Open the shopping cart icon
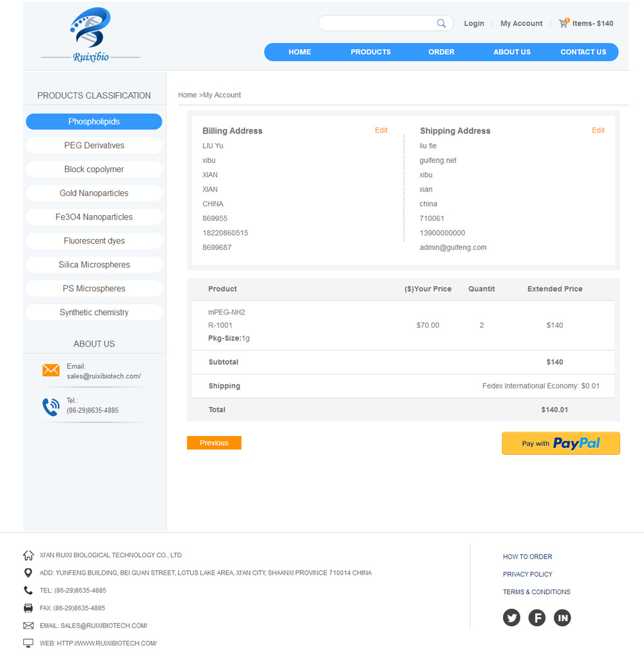 click(563, 23)
